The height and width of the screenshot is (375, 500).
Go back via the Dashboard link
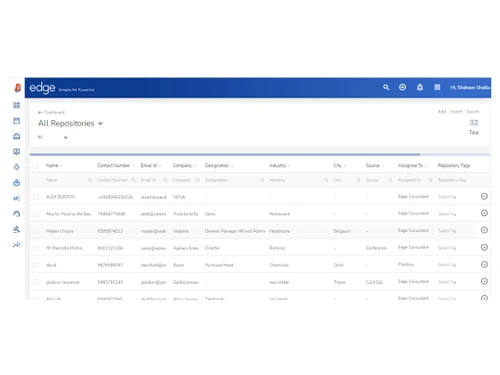point(51,112)
